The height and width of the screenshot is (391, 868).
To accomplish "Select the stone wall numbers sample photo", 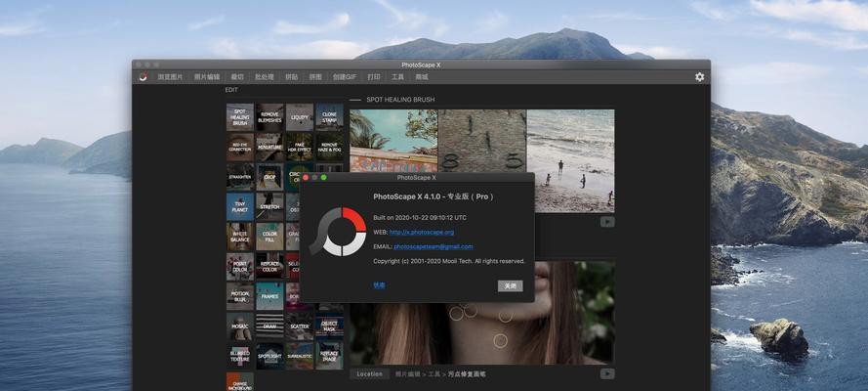I will point(482,141).
